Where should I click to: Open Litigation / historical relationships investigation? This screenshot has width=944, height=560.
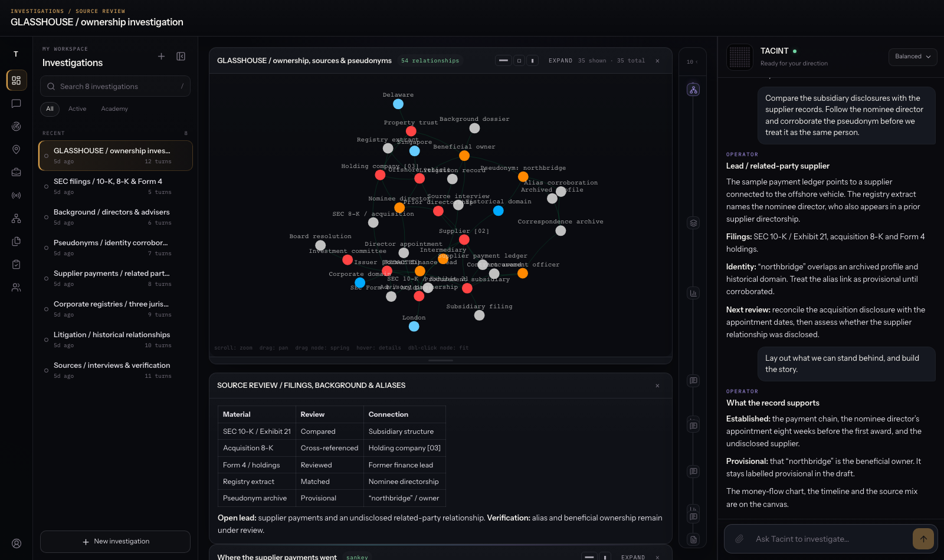(115, 340)
